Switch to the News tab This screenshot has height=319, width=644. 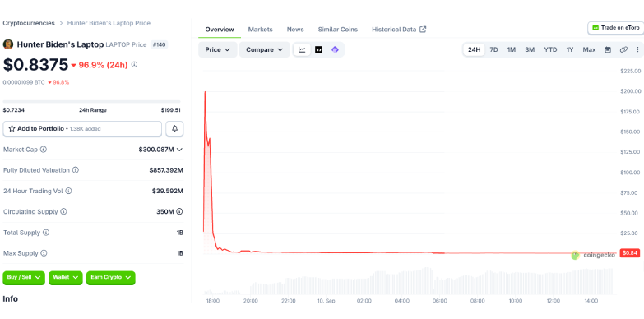click(295, 29)
